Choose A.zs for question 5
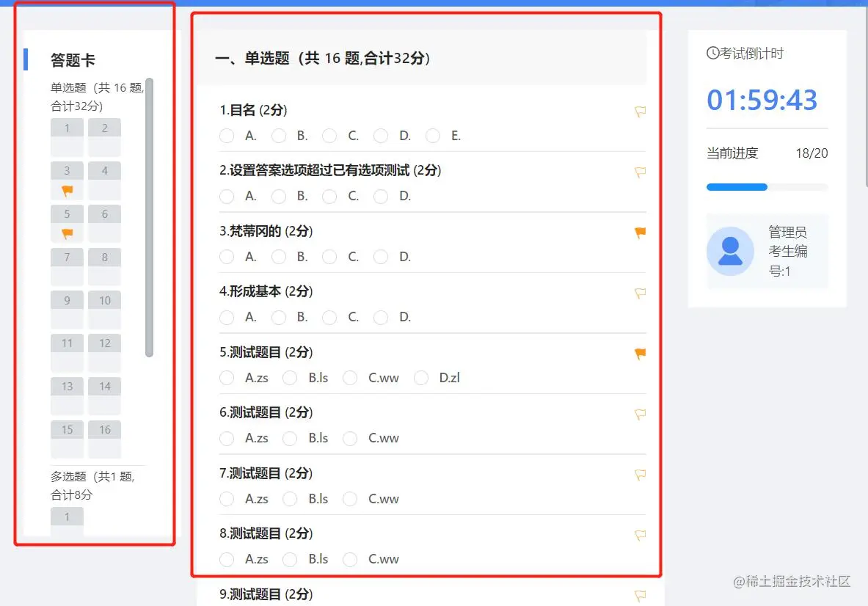The width and height of the screenshot is (868, 606). (227, 377)
